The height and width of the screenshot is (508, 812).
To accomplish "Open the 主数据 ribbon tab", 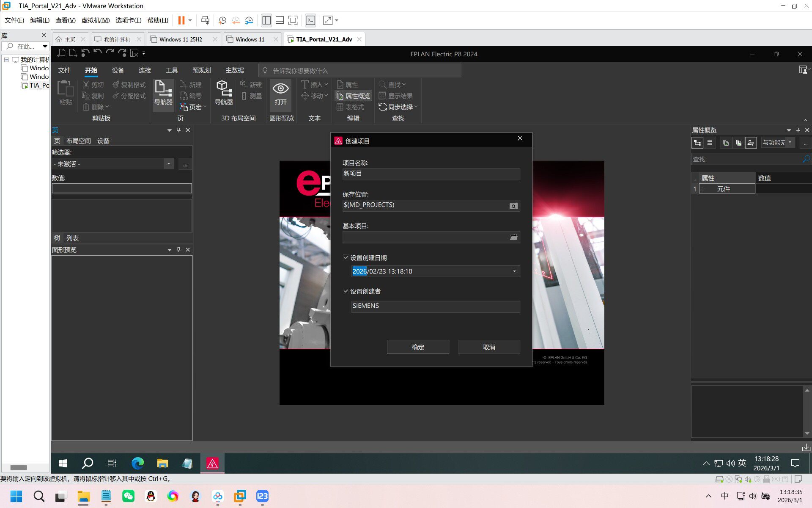I will [235, 70].
